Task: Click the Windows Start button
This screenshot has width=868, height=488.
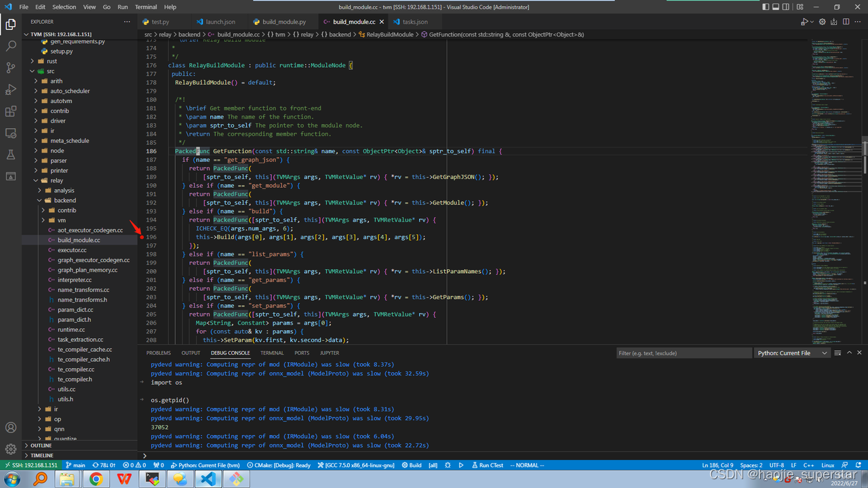Action: click(12, 479)
